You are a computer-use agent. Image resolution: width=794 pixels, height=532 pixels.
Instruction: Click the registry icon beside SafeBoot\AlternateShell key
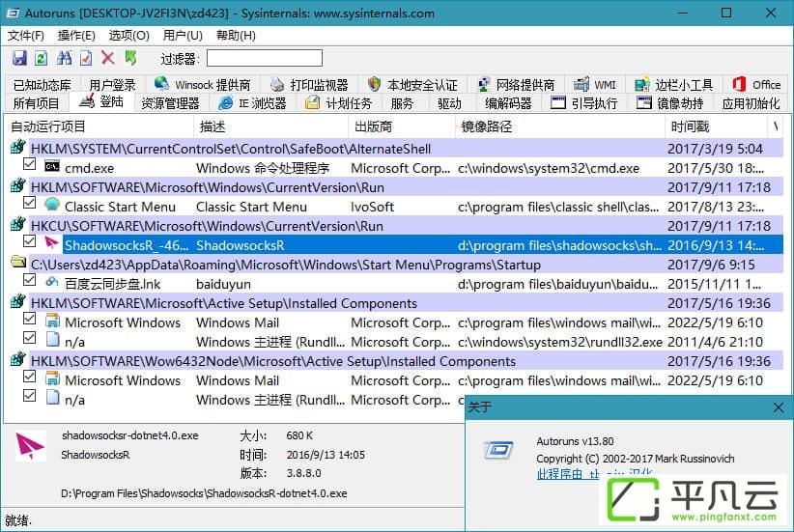coord(17,148)
